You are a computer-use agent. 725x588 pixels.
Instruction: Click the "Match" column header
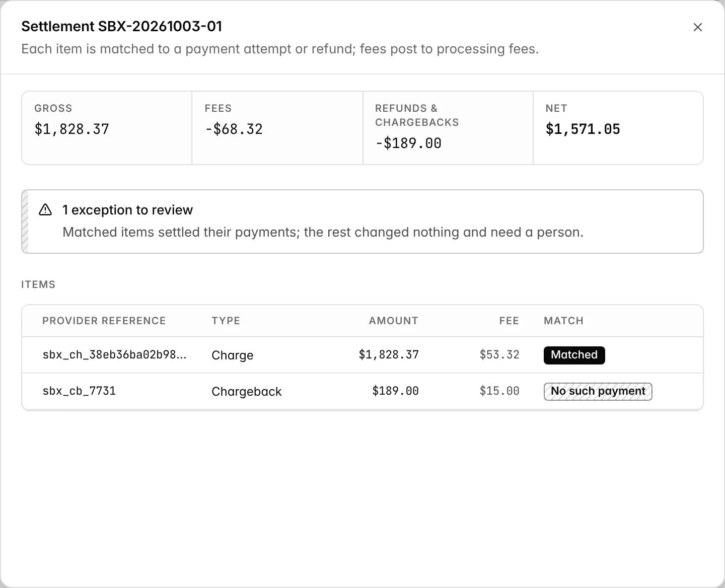[x=563, y=321]
